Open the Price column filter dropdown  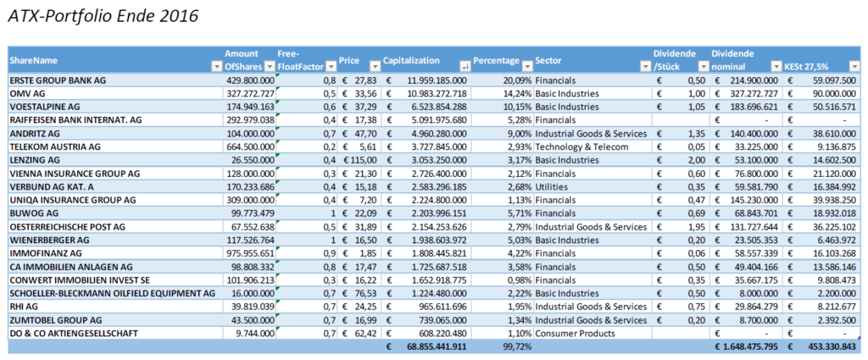(375, 68)
